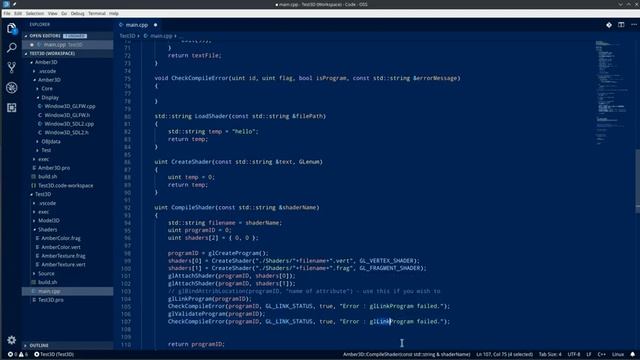Open the Selection menu
Screen dimensions: 640x360
(x=35, y=13)
